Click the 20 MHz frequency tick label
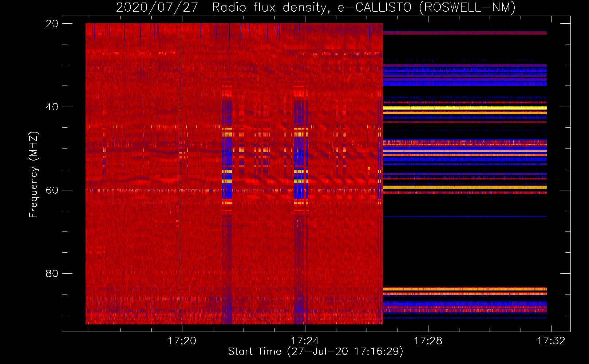This screenshot has width=589, height=364. (x=52, y=24)
